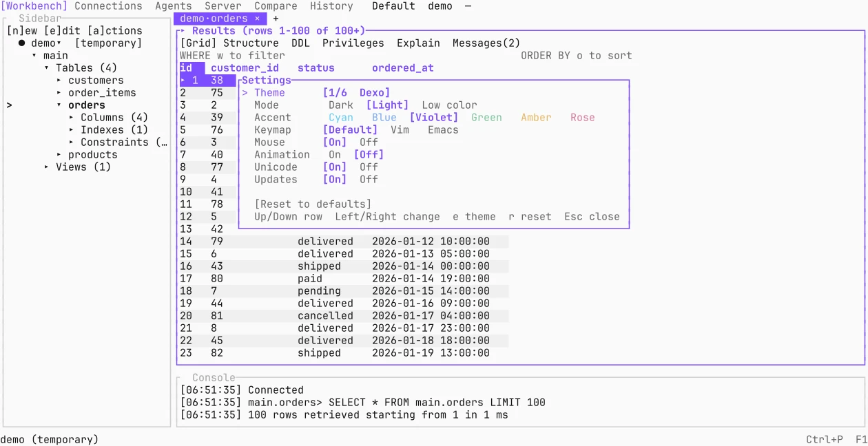Image resolution: width=868 pixels, height=446 pixels.
Task: Expand the products table
Action: (x=59, y=155)
